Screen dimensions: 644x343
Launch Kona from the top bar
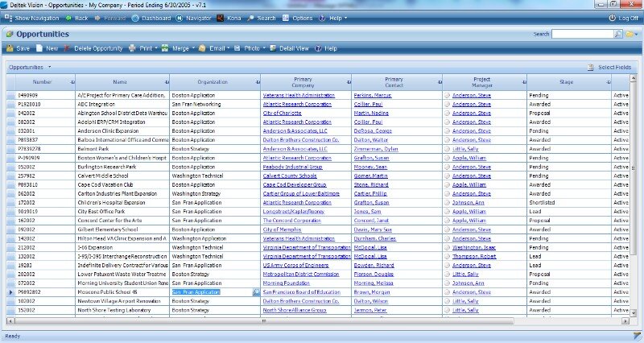click(x=231, y=17)
